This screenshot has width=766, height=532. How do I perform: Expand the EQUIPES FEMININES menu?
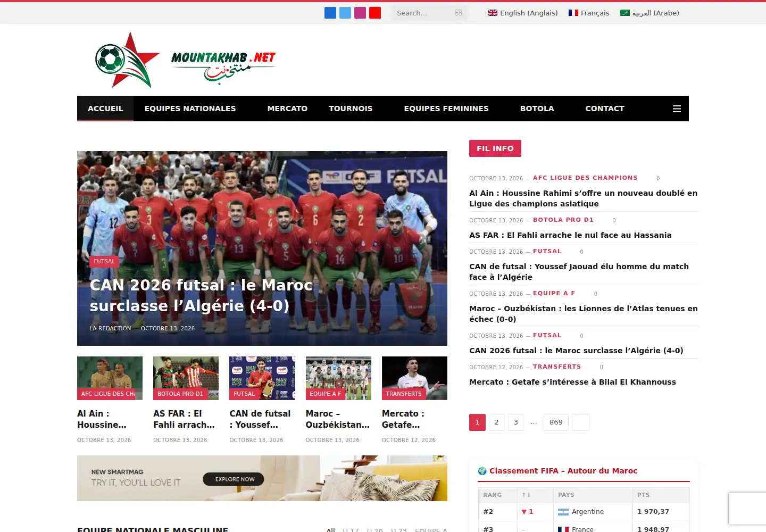[x=446, y=109]
